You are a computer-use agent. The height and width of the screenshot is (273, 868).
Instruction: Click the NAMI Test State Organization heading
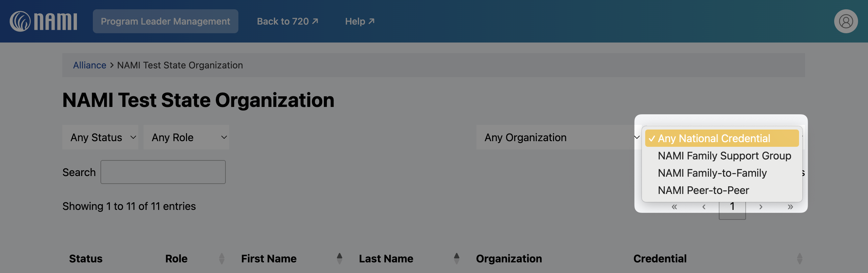pos(198,100)
